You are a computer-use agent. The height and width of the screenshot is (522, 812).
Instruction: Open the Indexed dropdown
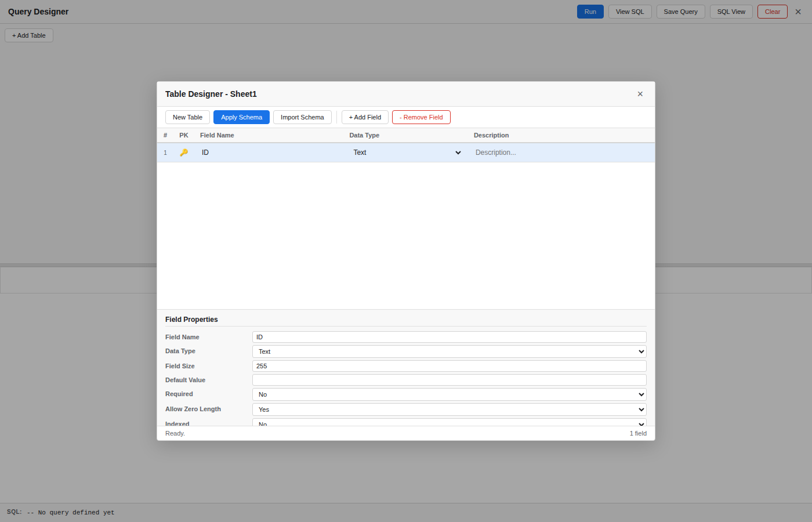[449, 422]
